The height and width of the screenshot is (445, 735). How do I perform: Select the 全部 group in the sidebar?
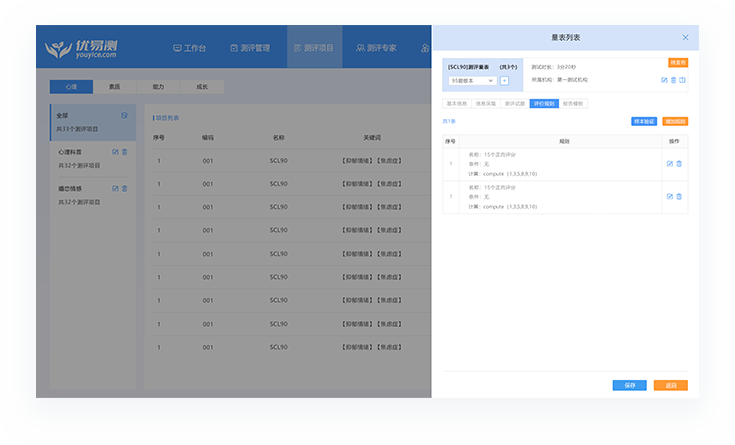tap(93, 122)
